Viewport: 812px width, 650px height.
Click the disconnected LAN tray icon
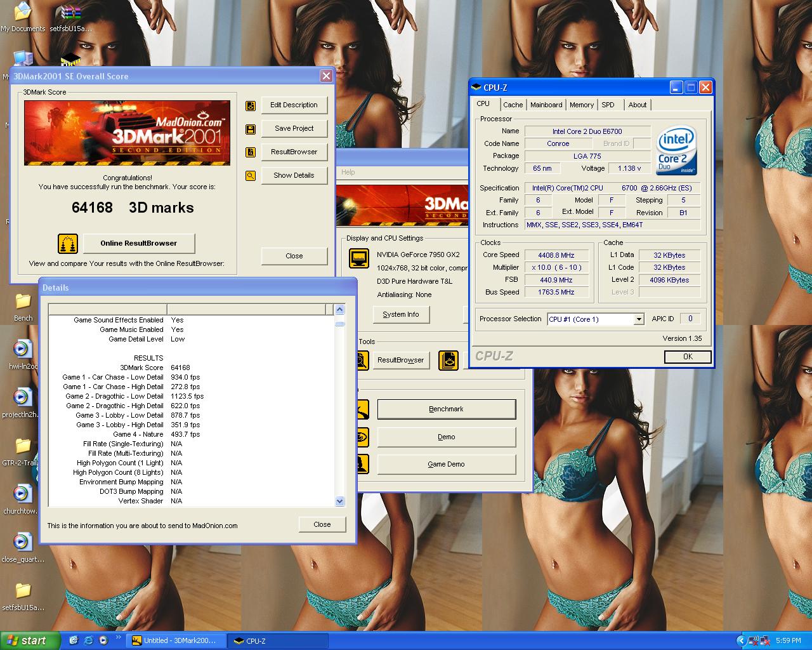[766, 640]
